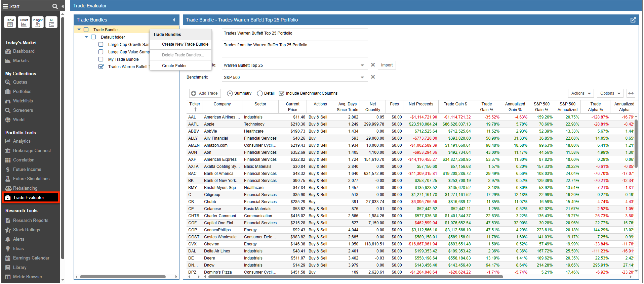Sort by Trade Gain % column header
The height and width of the screenshot is (284, 644).
(x=486, y=106)
